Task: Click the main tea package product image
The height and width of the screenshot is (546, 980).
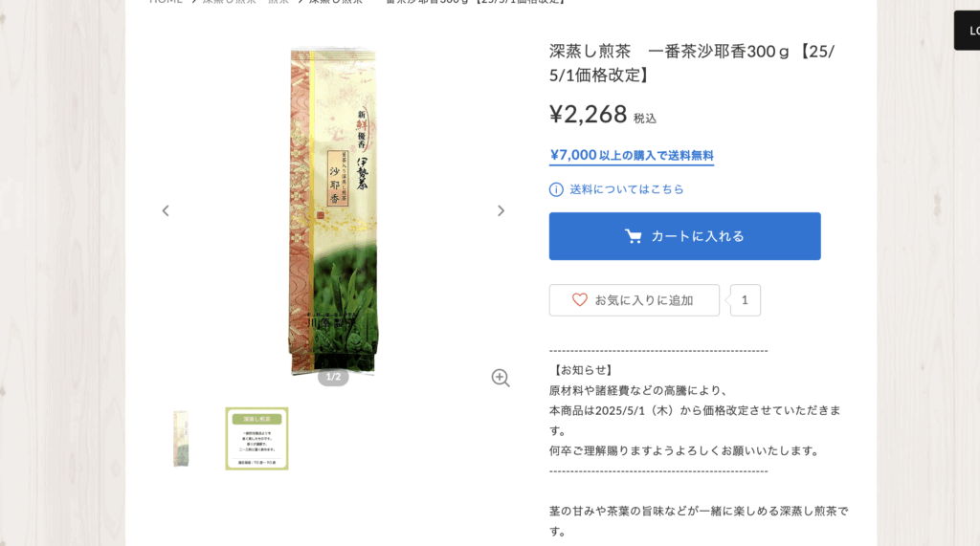Action: click(333, 211)
